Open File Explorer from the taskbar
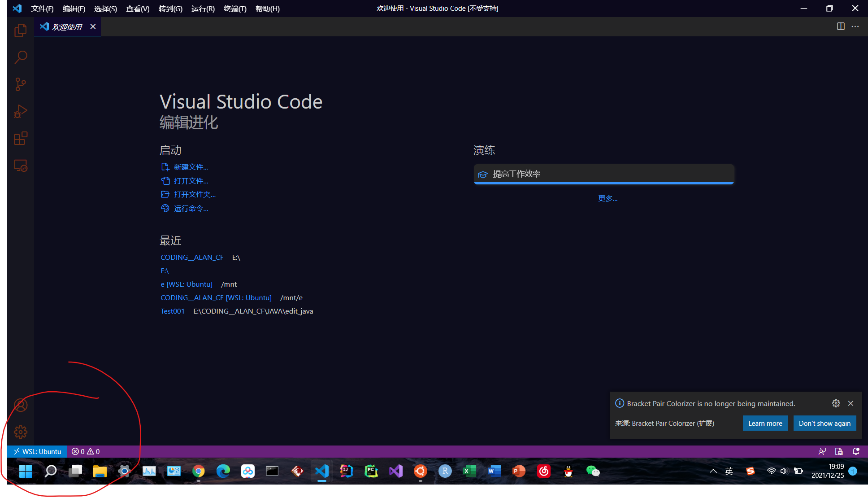 100,471
